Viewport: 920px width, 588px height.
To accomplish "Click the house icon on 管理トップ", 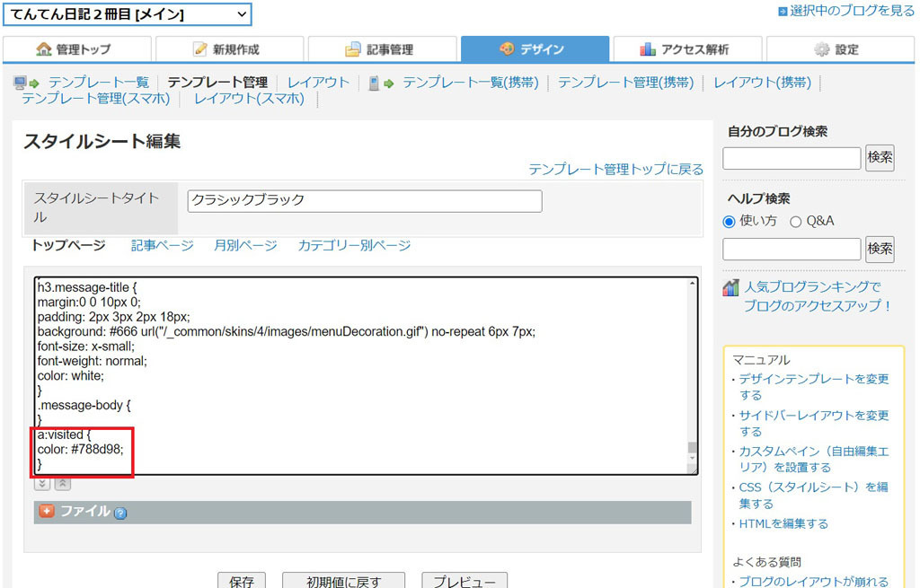I will (x=43, y=49).
